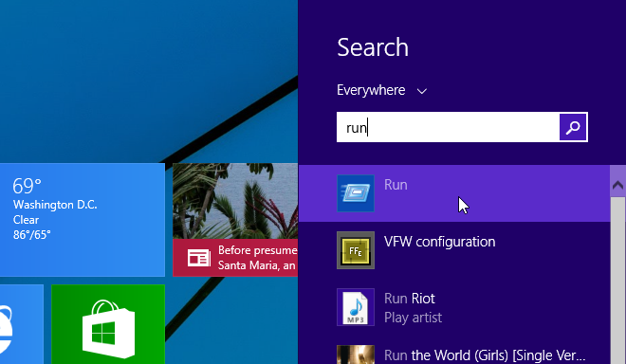This screenshot has height=364, width=626.
Task: Select the Run search result
Action: pos(454,193)
